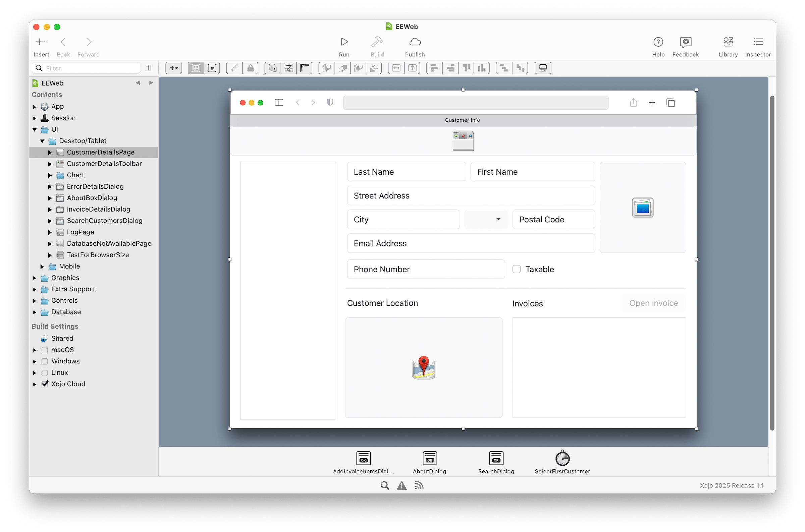Select the pencil edit-mode toolbar icon
The width and height of the screenshot is (805, 532).
point(234,68)
